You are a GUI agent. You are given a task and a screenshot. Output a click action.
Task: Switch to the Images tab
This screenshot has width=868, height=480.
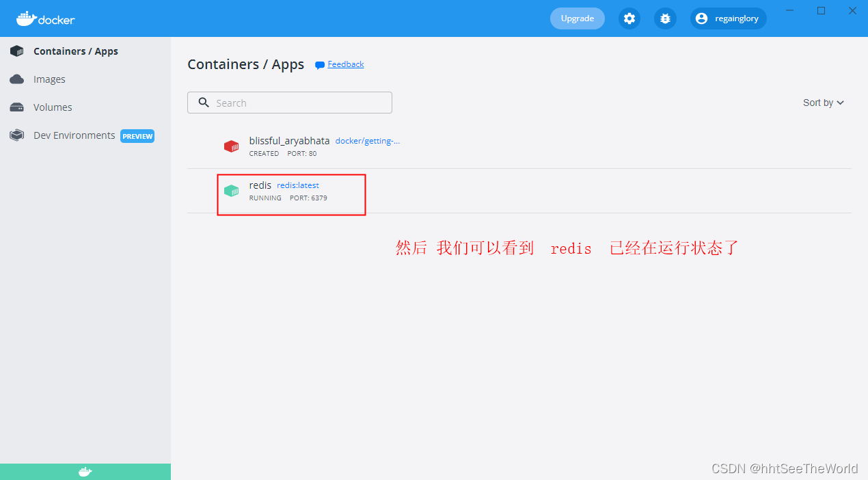(x=50, y=79)
